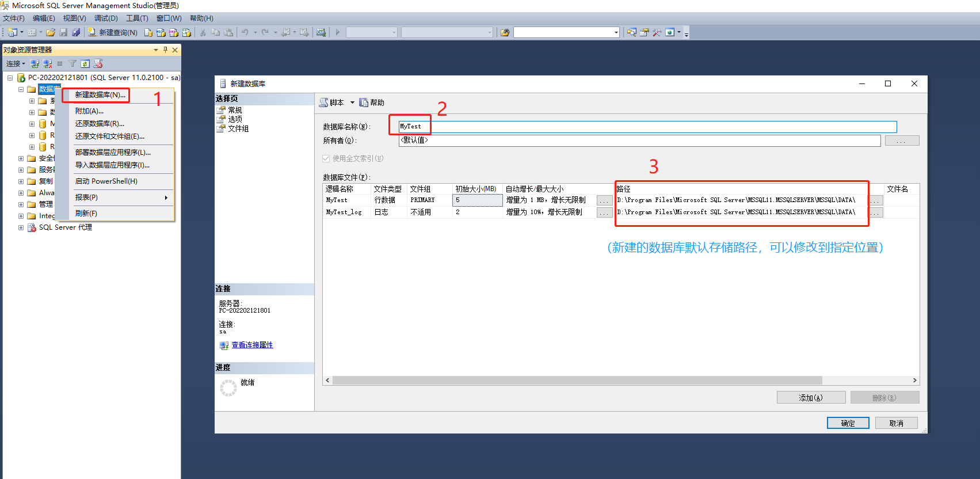This screenshot has height=479, width=980.
Task: Click the Connect Object Explorer icon
Action: [x=35, y=63]
